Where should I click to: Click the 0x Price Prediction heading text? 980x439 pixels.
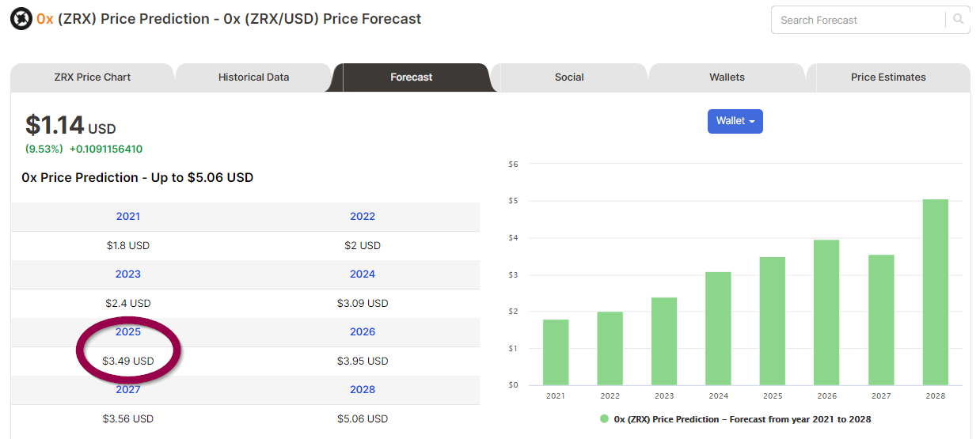[138, 177]
